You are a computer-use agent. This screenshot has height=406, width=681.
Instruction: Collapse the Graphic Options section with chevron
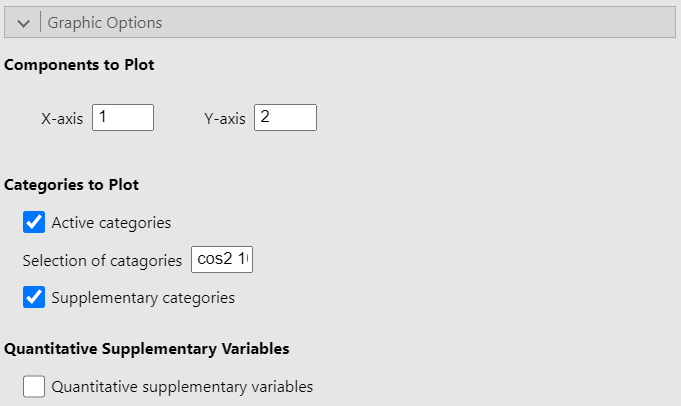click(23, 23)
